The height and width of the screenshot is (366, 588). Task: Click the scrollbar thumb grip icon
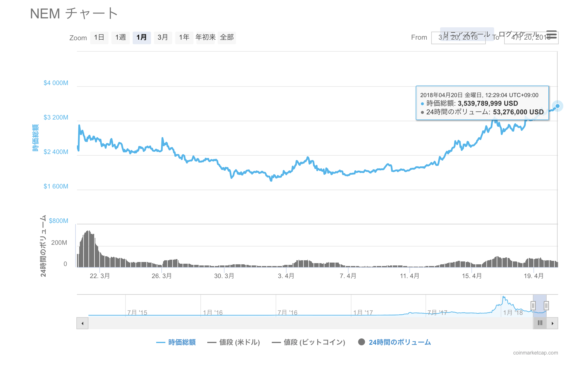[540, 323]
